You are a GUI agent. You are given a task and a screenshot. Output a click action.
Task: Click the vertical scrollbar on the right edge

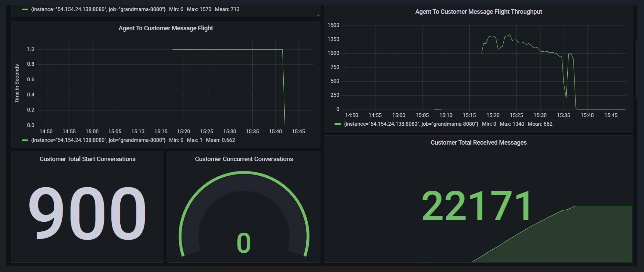tap(636, 69)
